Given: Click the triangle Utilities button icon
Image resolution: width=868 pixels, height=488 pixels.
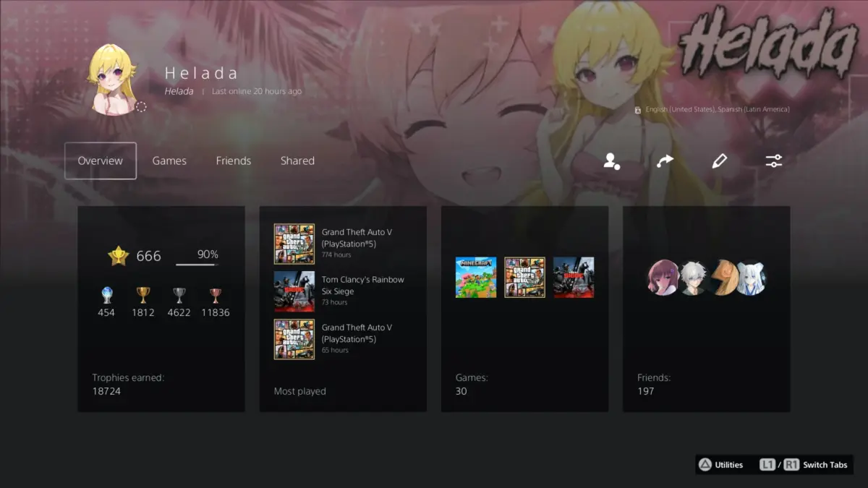Looking at the screenshot, I should click(x=705, y=465).
